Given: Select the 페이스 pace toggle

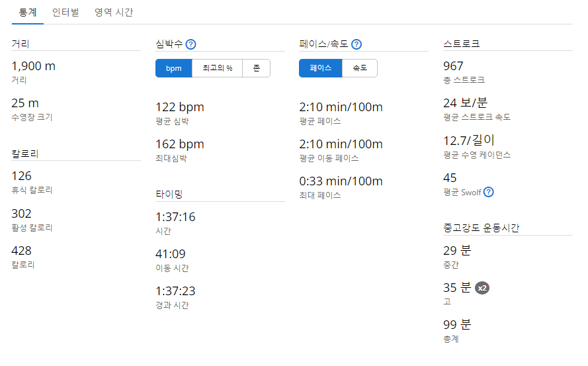Looking at the screenshot, I should (321, 68).
